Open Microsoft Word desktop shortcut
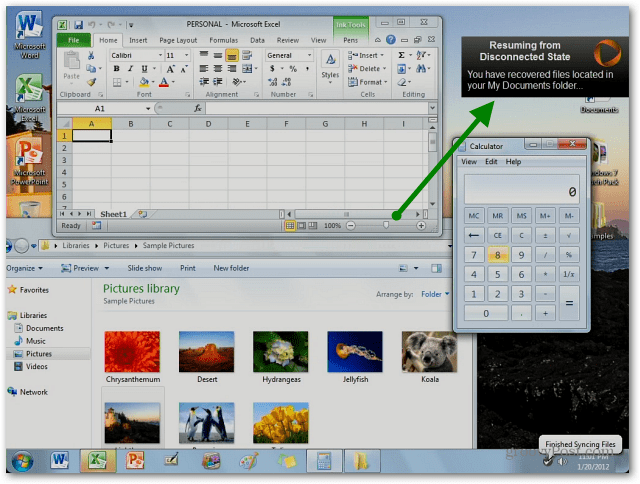640x484 pixels. pos(29,35)
